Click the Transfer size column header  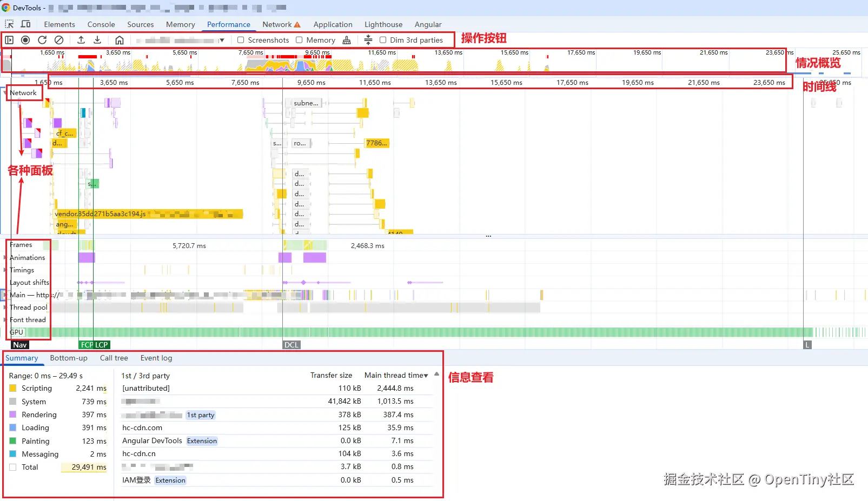pyautogui.click(x=331, y=375)
